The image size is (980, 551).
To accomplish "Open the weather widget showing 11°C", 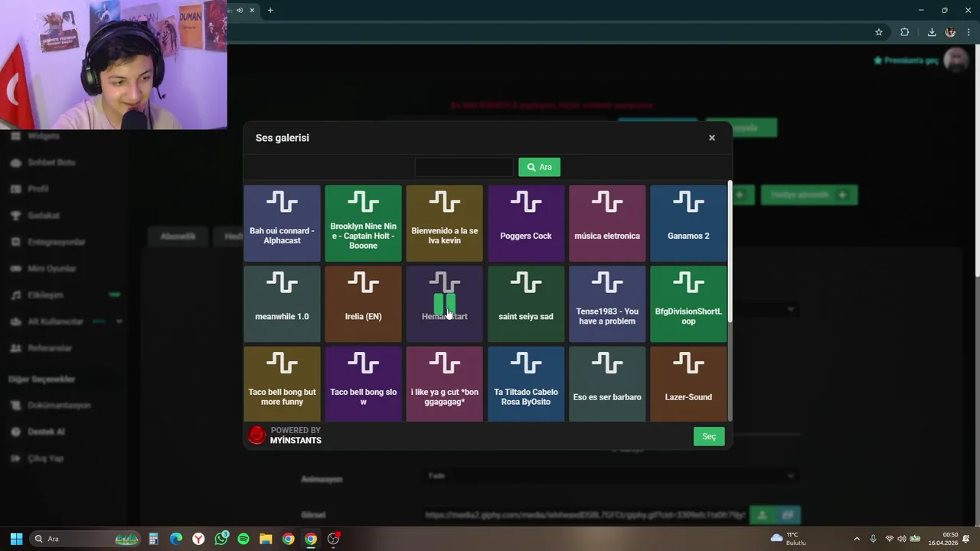I will point(789,539).
